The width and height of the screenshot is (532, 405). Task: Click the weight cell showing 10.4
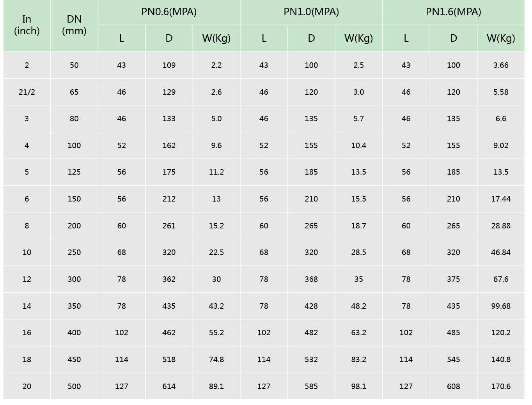[x=358, y=145]
